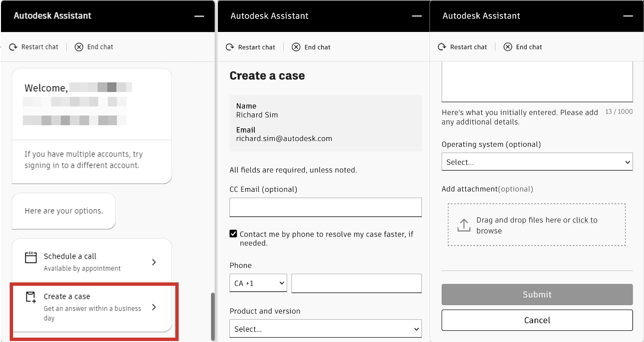Click End chat in the right panel toolbar
The image size is (644, 342).
[x=523, y=47]
